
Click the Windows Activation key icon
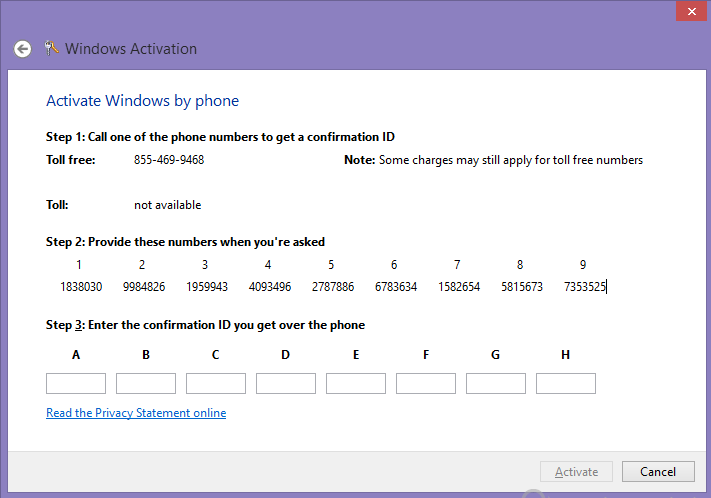coord(51,48)
